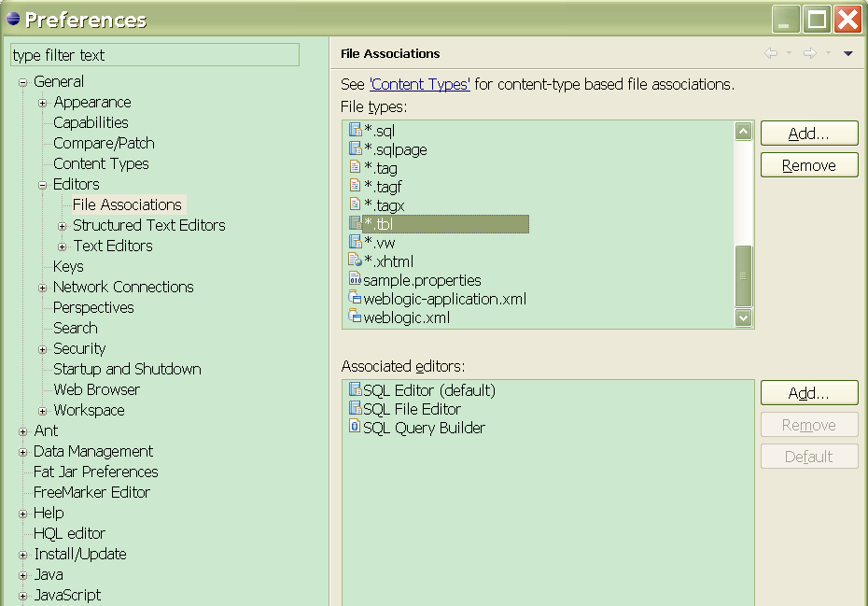
Task: Expand the Structured Text Editors node
Action: pyautogui.click(x=63, y=226)
